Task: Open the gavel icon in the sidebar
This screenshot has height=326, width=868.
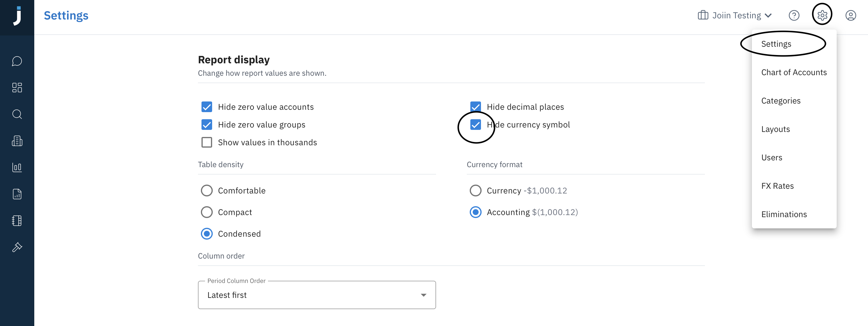Action: click(x=17, y=247)
